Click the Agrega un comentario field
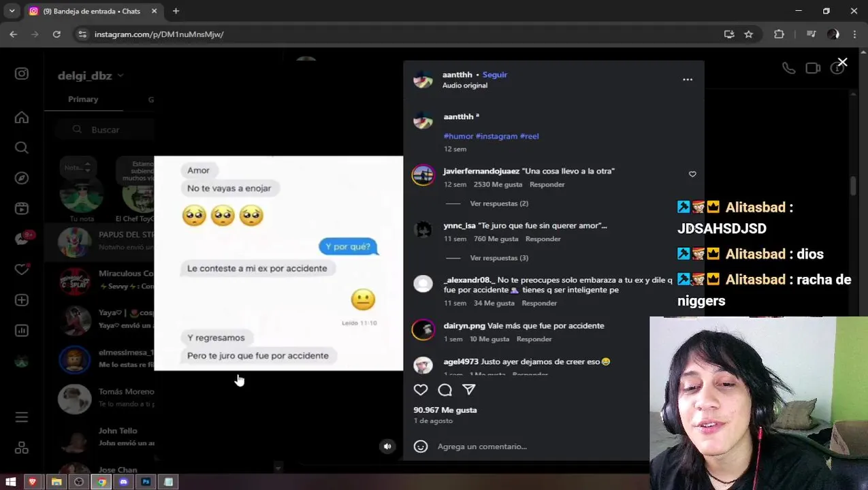868x490 pixels. [x=538, y=446]
